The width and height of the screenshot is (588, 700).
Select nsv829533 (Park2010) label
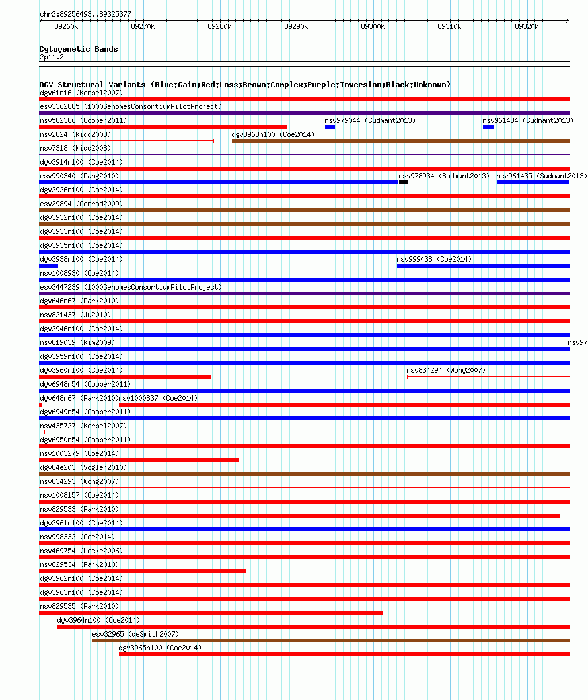pos(79,508)
